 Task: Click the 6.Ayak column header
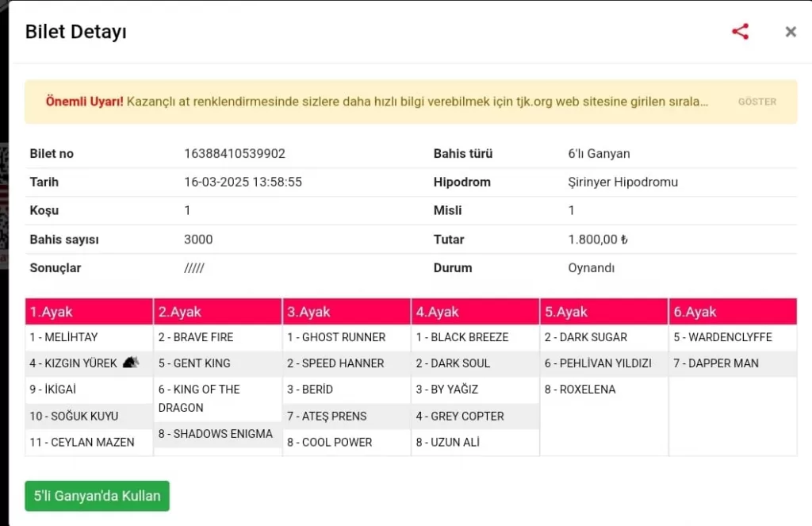[733, 312]
